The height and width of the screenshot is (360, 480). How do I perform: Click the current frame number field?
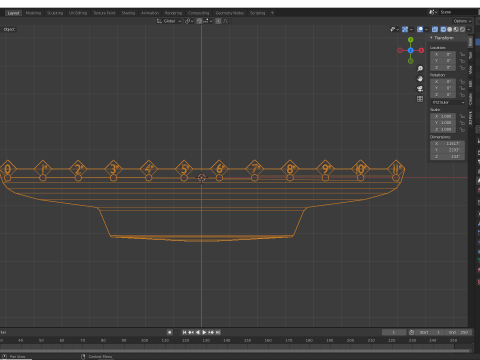[x=394, y=332]
